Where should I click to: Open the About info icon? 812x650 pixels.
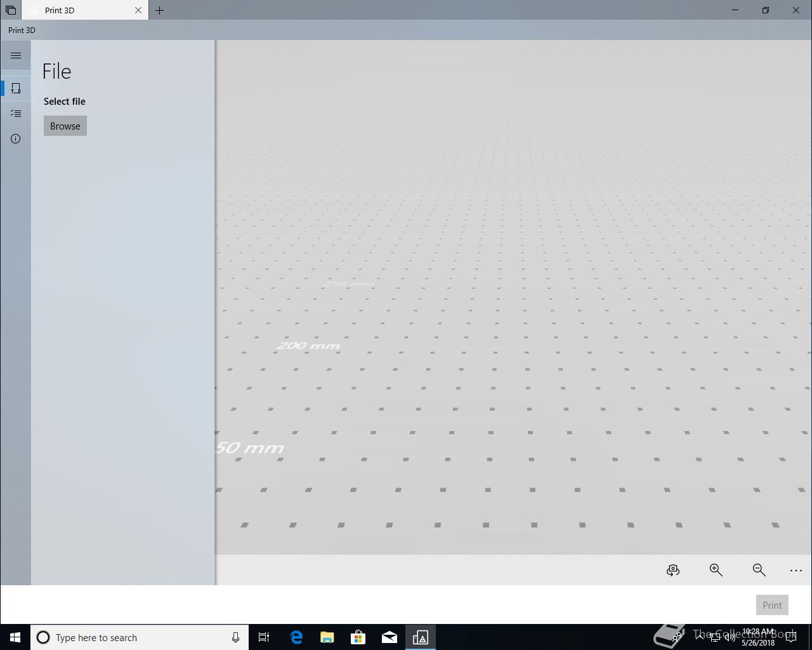tap(16, 139)
